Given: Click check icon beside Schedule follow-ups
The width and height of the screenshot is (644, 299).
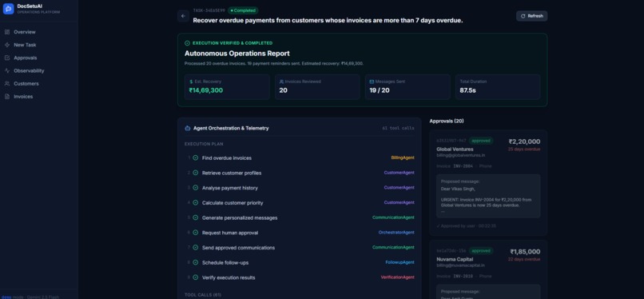Looking at the screenshot, I should [x=196, y=262].
